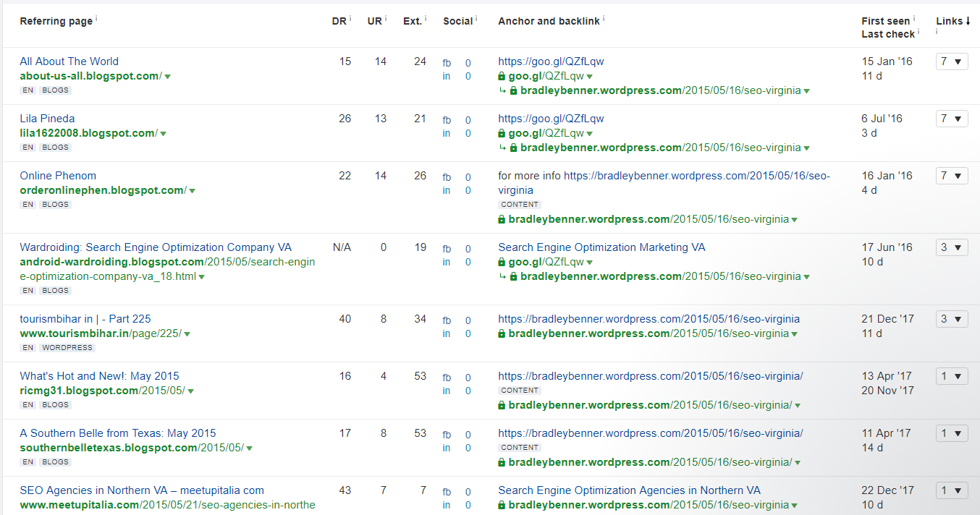Click the CONTENT tag in the Online Phenom row
The width and height of the screenshot is (980, 515).
click(519, 204)
